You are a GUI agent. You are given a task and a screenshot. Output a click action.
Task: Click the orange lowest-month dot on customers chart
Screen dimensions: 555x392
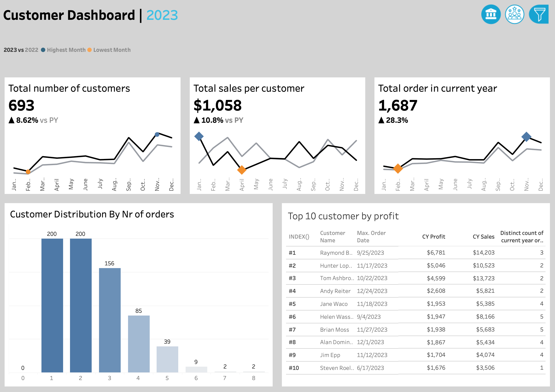click(28, 172)
